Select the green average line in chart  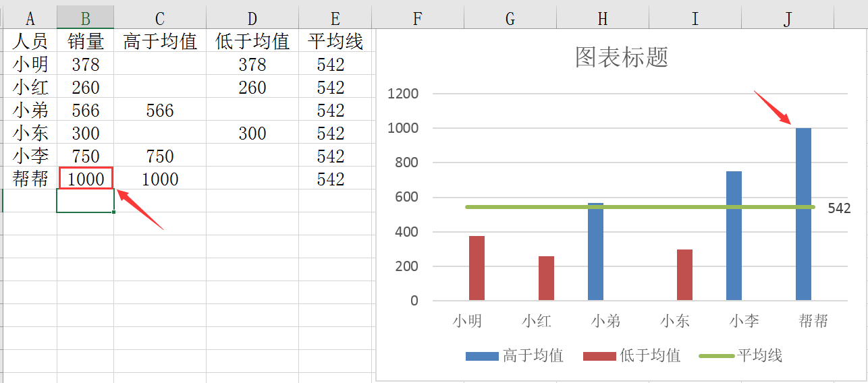[x=640, y=207]
